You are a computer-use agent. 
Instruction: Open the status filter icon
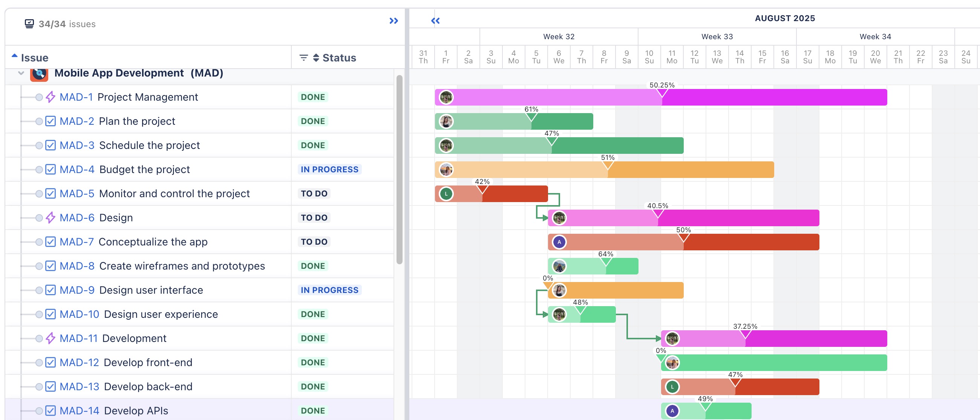303,58
